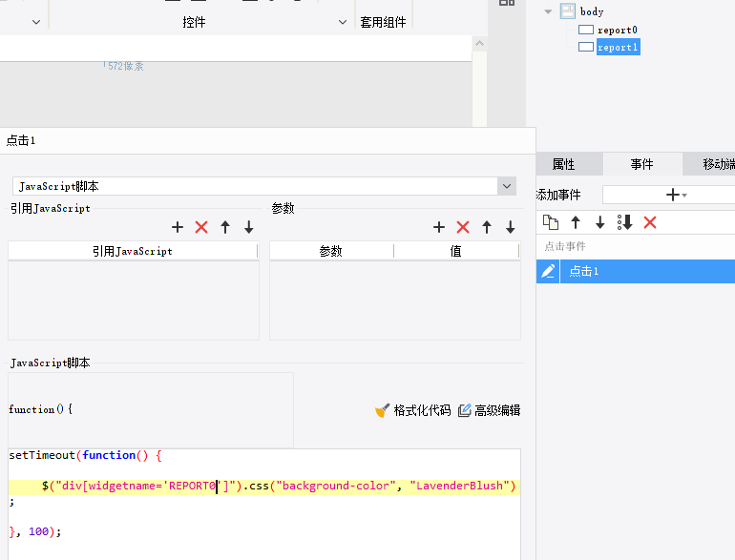Viewport: 735px width, 560px height.
Task: Move referenced JavaScript entry up
Action: [225, 227]
